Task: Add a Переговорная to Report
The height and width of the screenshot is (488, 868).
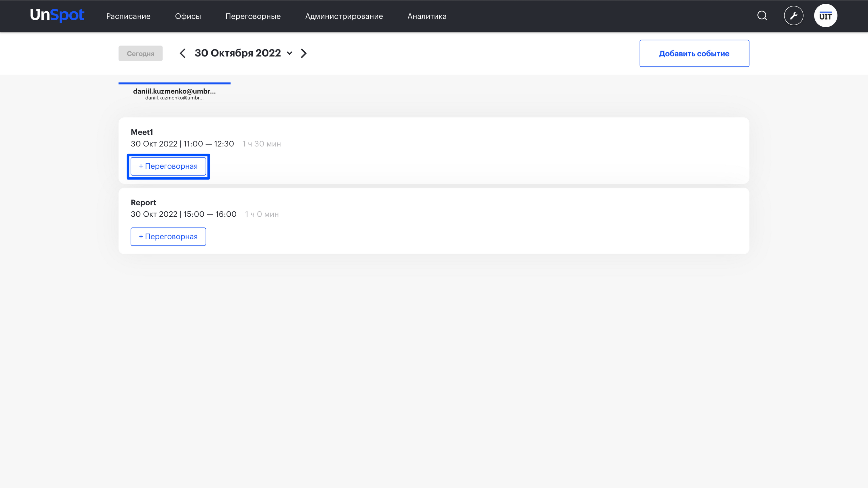Action: pos(169,236)
